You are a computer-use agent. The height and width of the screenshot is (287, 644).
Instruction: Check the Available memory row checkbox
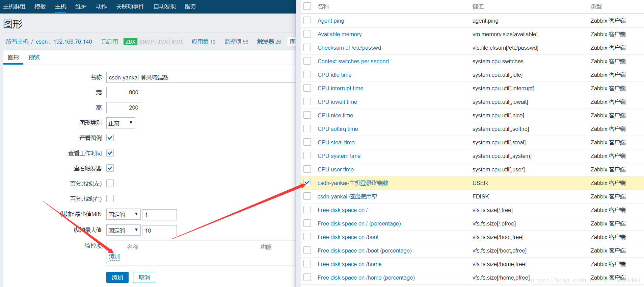307,34
